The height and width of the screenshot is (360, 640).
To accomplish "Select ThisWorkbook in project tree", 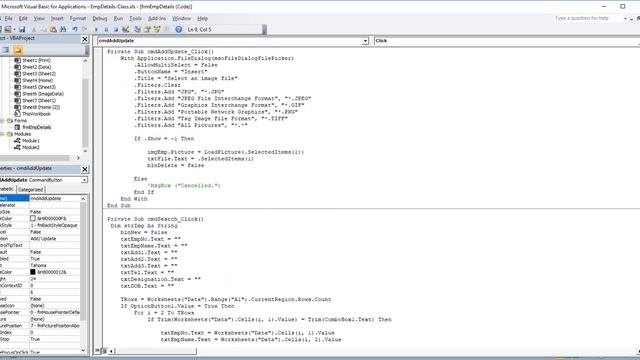I will point(36,114).
